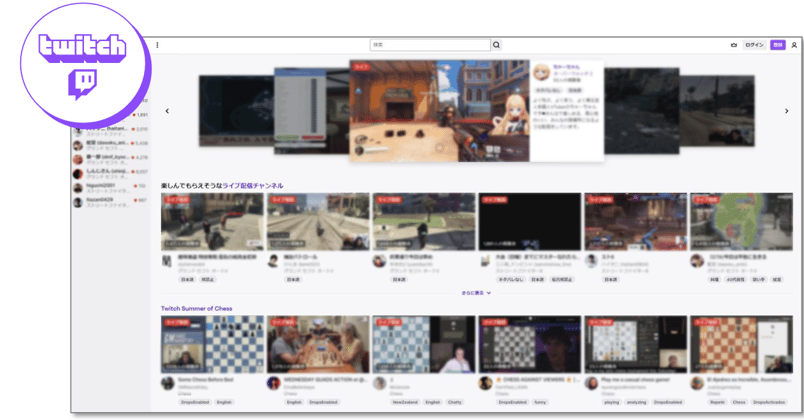Click avatar of WEDNESDAY QUADS ACTION streamer

point(274,383)
